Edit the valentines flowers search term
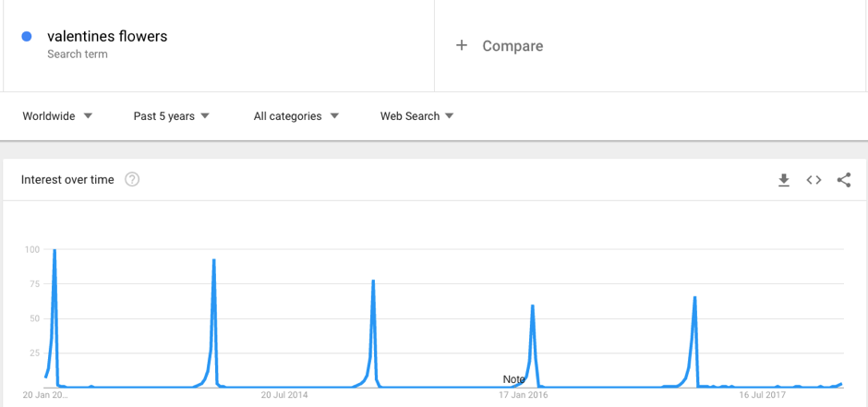 (x=107, y=37)
